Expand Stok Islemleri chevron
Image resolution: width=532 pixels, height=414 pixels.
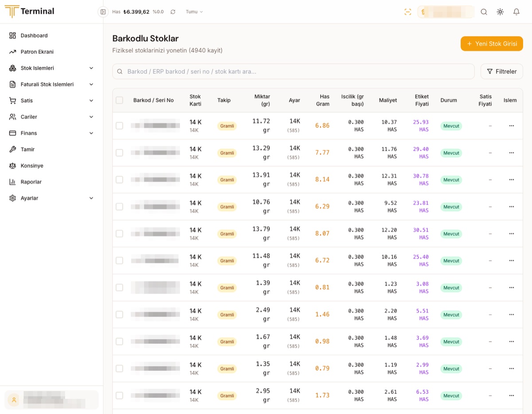coord(91,68)
